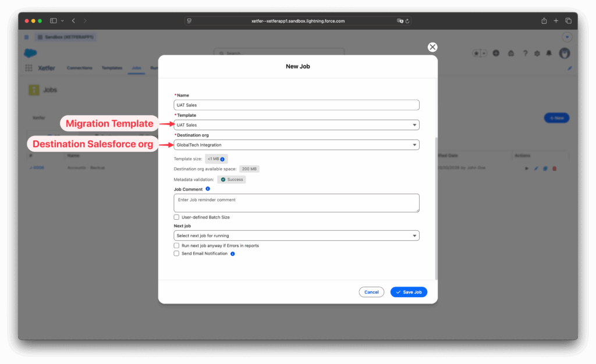Show Safari tab overview
This screenshot has width=596, height=364.
[x=568, y=21]
